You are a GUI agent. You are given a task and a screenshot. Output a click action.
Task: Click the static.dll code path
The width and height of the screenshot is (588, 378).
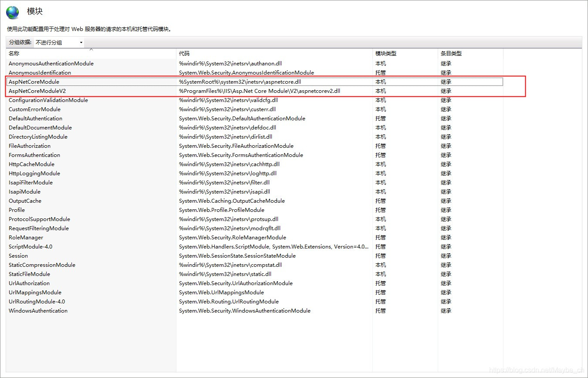[225, 274]
